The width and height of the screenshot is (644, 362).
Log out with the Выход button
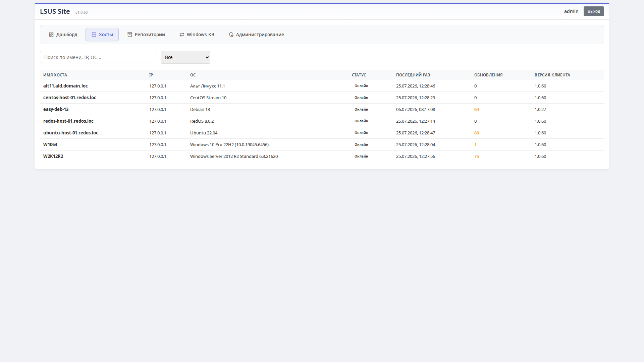[x=594, y=11]
